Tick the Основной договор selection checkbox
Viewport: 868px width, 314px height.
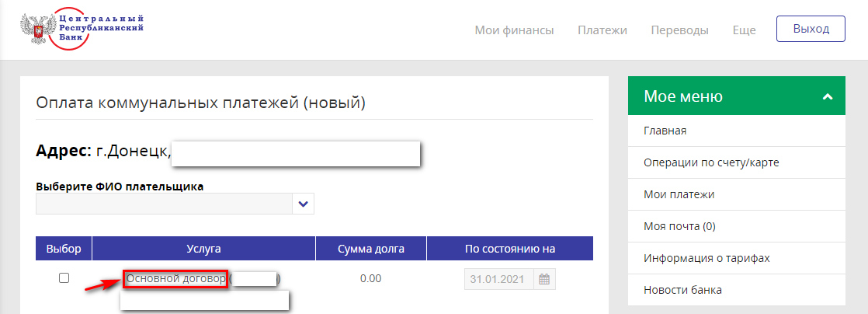coord(64,278)
